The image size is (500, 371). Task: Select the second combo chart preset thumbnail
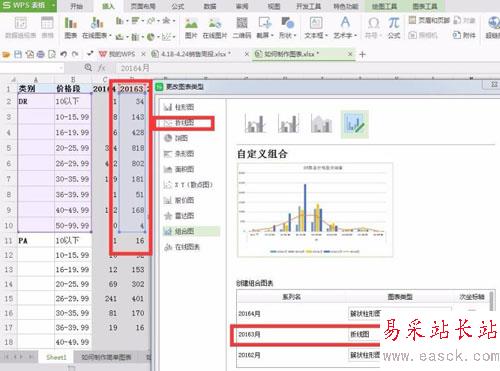point(288,124)
